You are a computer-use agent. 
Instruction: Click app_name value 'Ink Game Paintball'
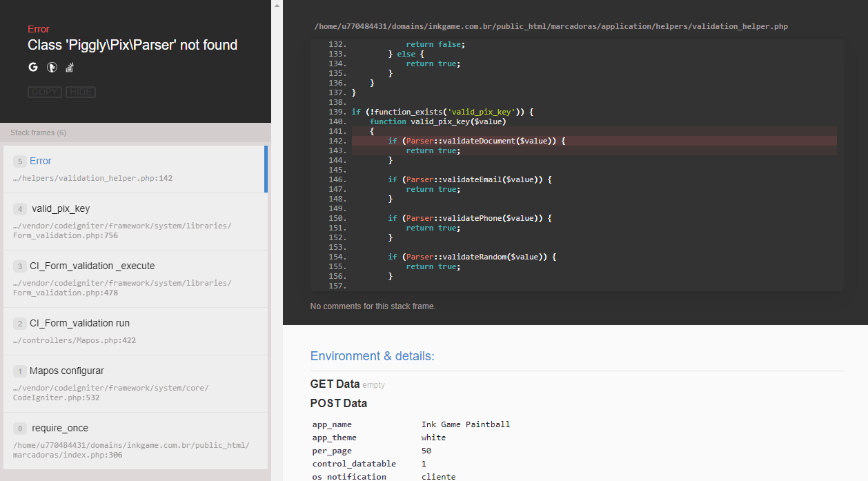(x=466, y=424)
